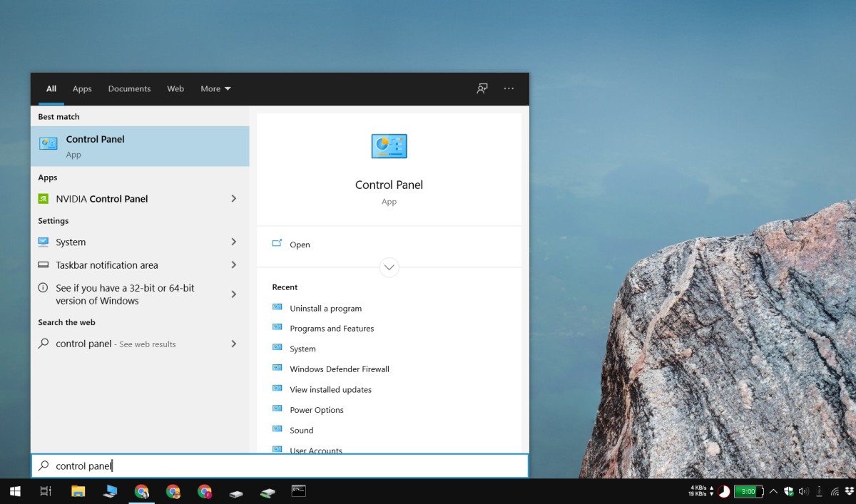Select Power Options in the Recent list
The image size is (856, 504).
(x=317, y=409)
